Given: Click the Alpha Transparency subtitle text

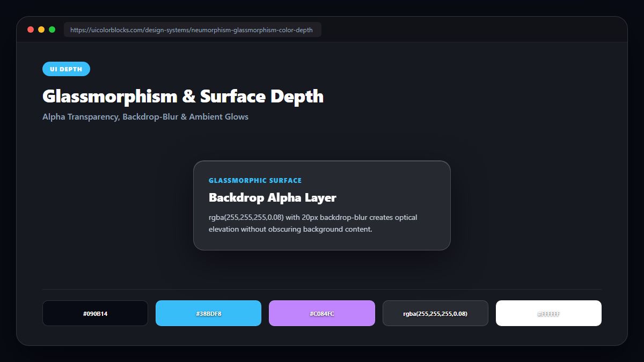Looking at the screenshot, I should 145,116.
